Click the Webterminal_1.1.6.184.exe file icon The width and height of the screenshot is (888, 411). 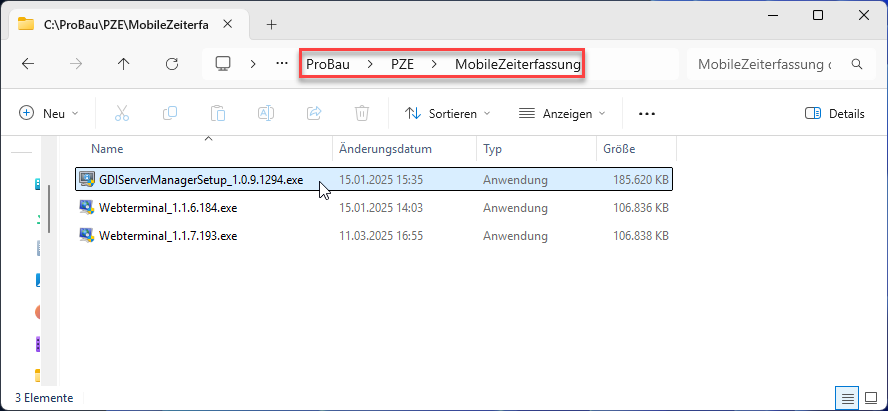(87, 208)
